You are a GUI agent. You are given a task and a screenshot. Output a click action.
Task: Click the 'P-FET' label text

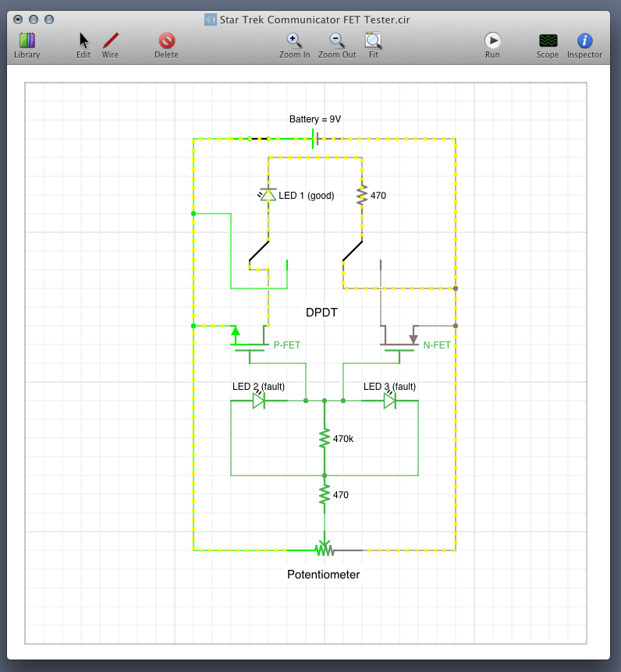(x=287, y=345)
